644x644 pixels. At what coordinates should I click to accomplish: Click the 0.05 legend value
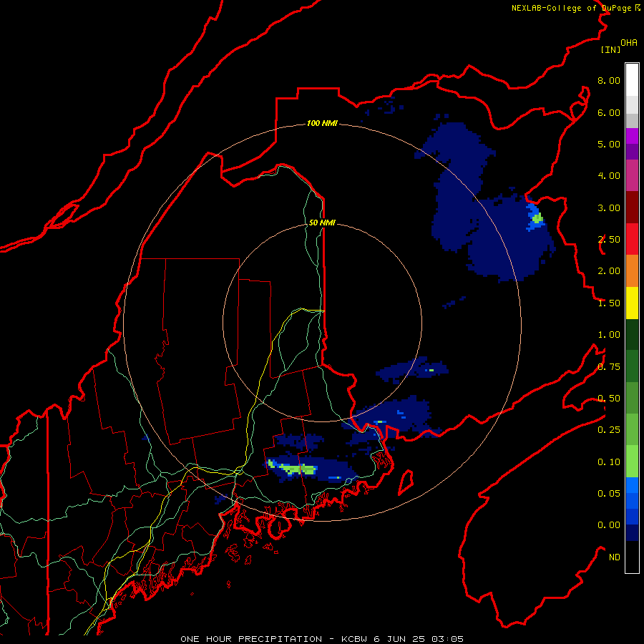click(609, 494)
